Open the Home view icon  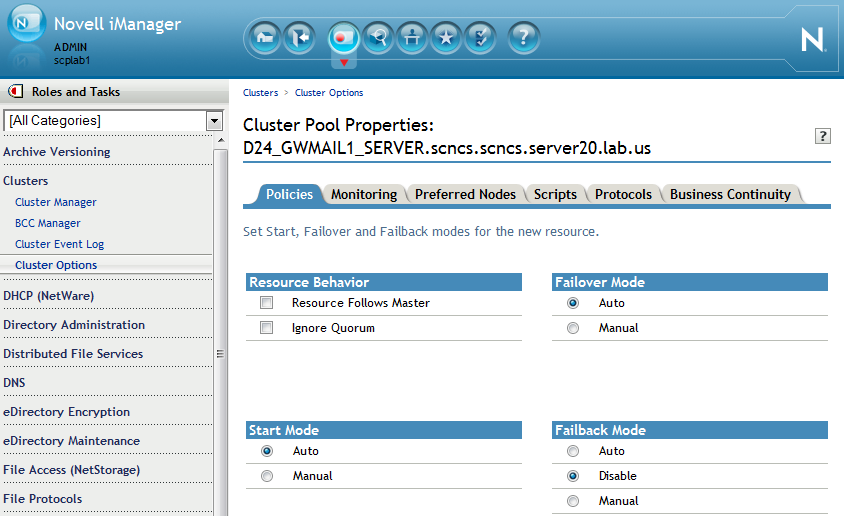(x=265, y=38)
